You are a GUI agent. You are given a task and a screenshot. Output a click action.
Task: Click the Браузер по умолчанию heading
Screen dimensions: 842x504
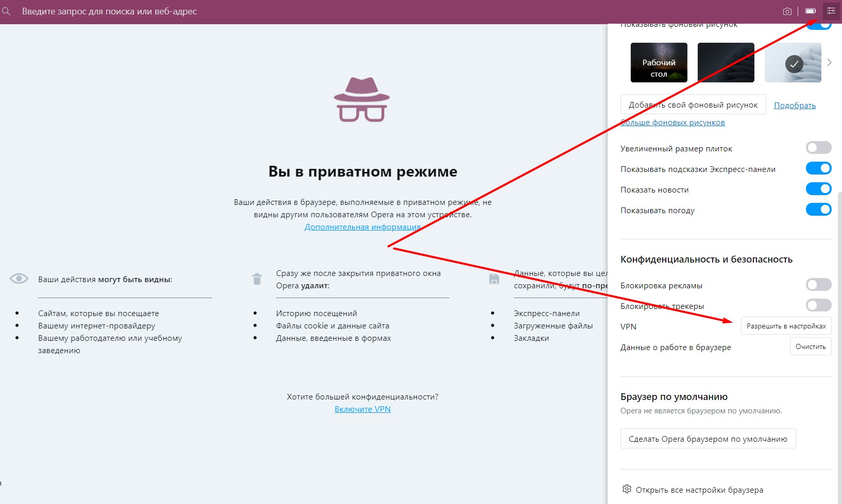pyautogui.click(x=674, y=396)
